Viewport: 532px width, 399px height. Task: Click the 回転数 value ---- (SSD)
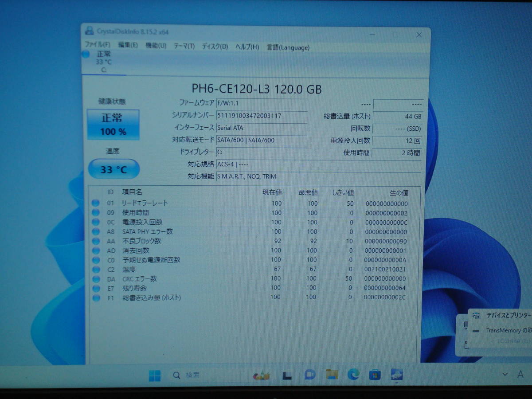pyautogui.click(x=398, y=129)
